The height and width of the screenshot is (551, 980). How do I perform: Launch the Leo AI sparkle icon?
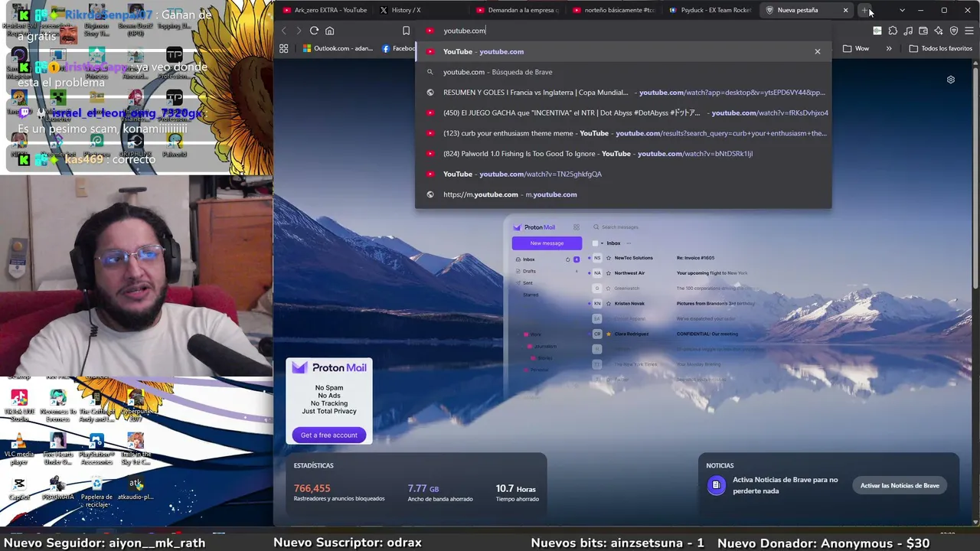939,31
